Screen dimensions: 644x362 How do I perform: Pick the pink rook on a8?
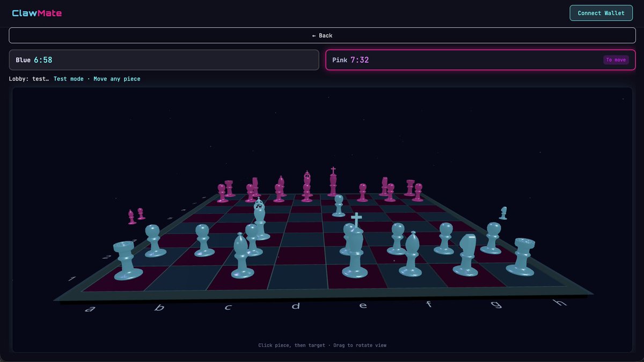click(229, 188)
